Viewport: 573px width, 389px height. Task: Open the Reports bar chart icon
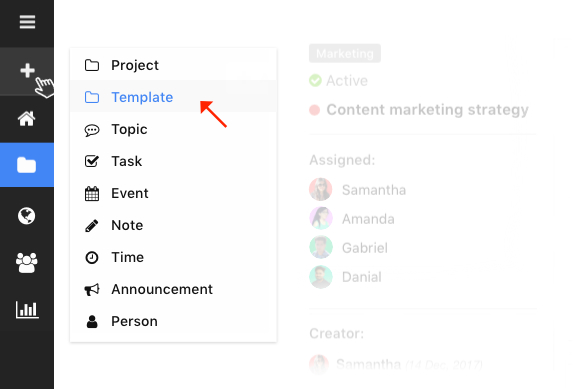coord(27,310)
